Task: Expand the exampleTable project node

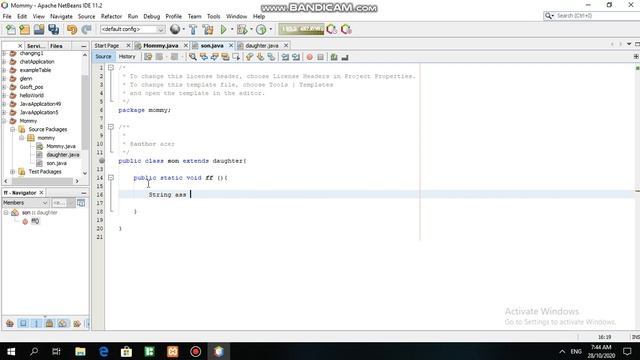Action: [4, 70]
